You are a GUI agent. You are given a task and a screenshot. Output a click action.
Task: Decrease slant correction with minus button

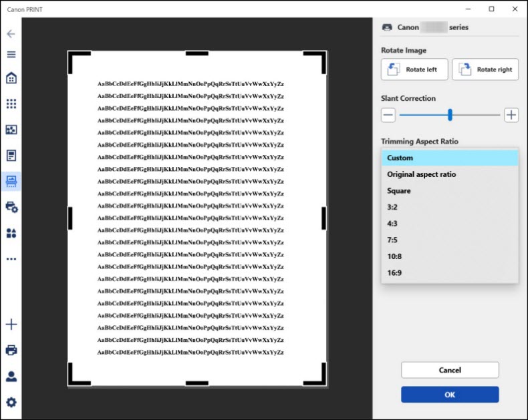[x=388, y=115]
